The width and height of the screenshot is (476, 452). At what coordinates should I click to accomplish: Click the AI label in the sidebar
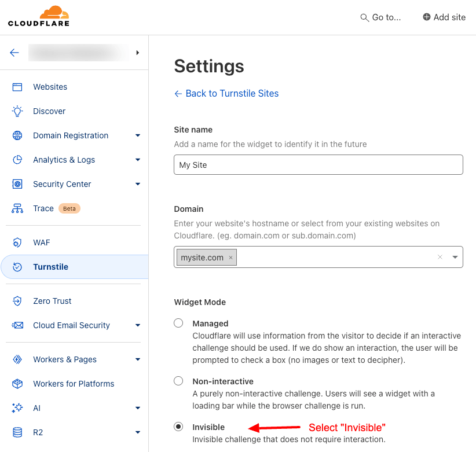pyautogui.click(x=36, y=408)
